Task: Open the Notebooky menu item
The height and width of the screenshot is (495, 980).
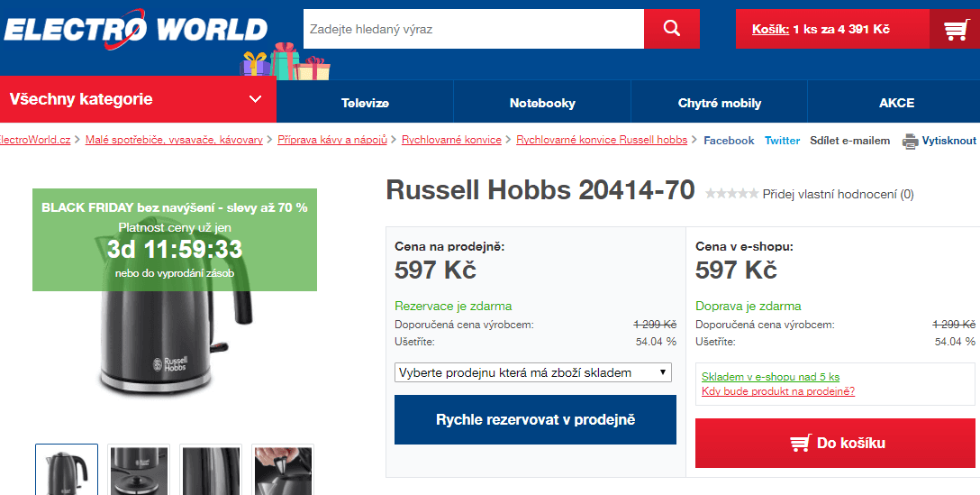Action: (542, 104)
